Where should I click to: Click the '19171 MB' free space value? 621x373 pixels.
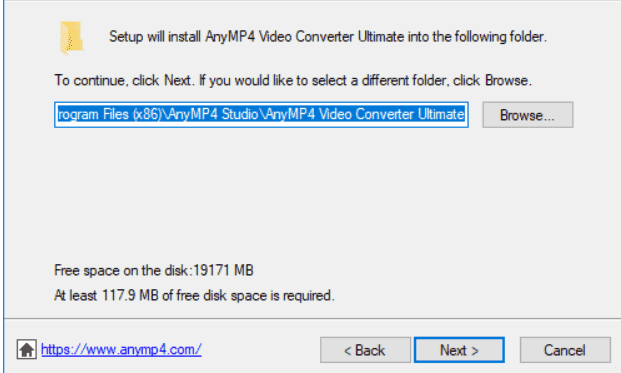pos(223,270)
